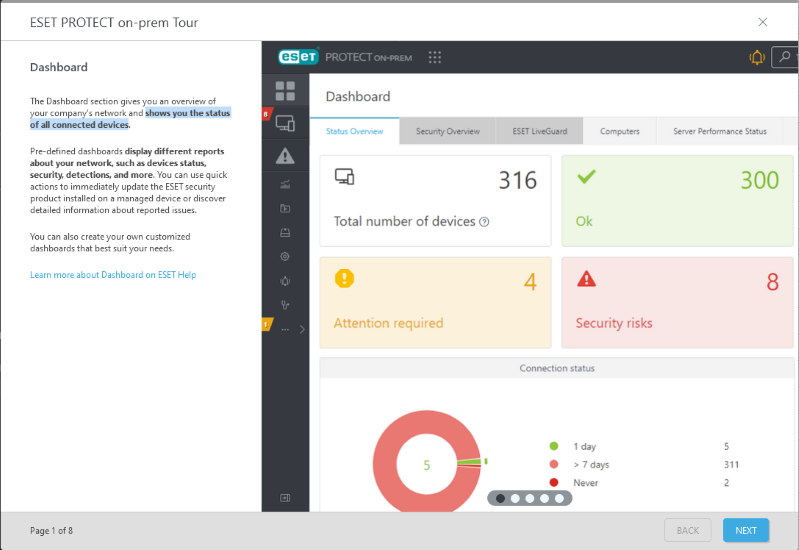The height and width of the screenshot is (550, 799).
Task: Click the orange notification bell icon
Action: (x=757, y=57)
